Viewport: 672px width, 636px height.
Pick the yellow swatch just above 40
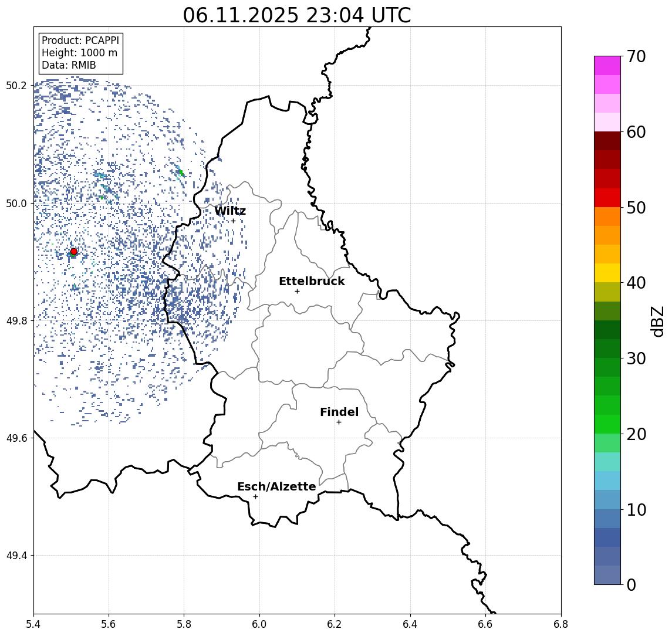pos(607,273)
